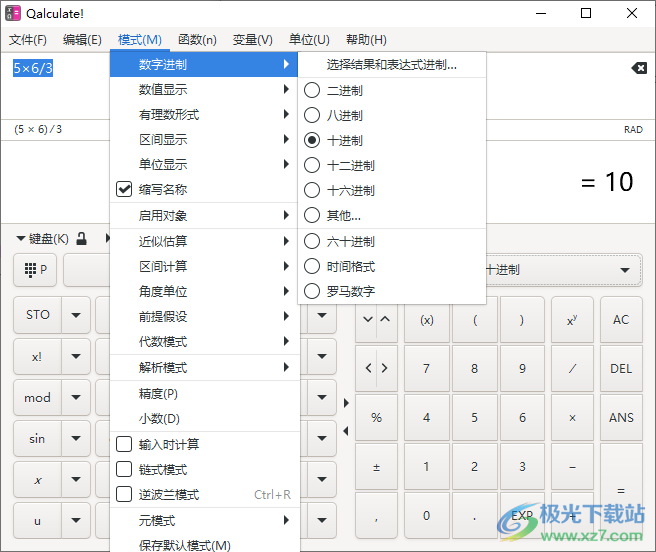
Task: Click the open parenthesis key
Action: [475, 320]
